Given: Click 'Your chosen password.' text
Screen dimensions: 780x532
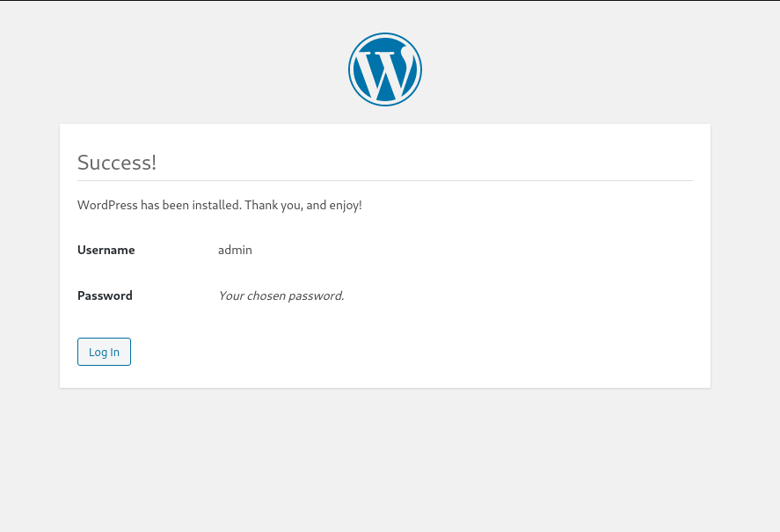Looking at the screenshot, I should click(x=281, y=295).
